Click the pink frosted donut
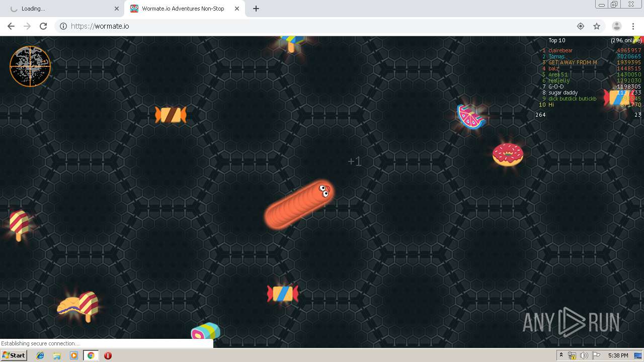This screenshot has height=362, width=644. click(508, 154)
